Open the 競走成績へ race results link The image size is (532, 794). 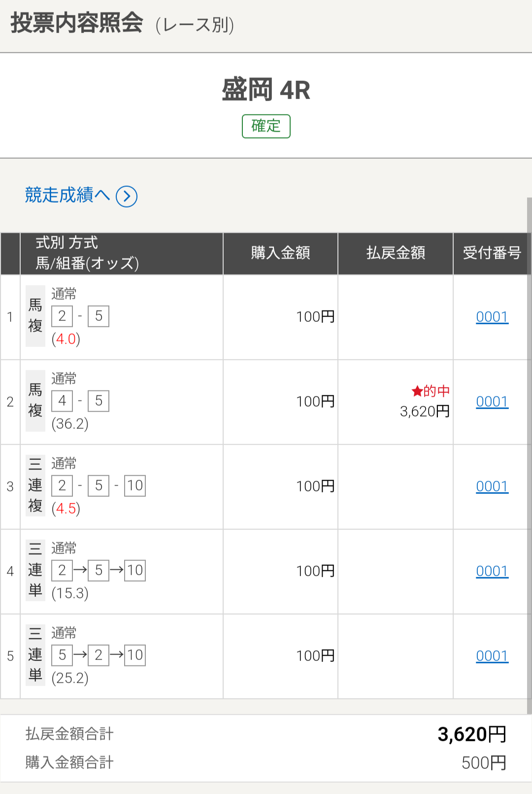(67, 195)
